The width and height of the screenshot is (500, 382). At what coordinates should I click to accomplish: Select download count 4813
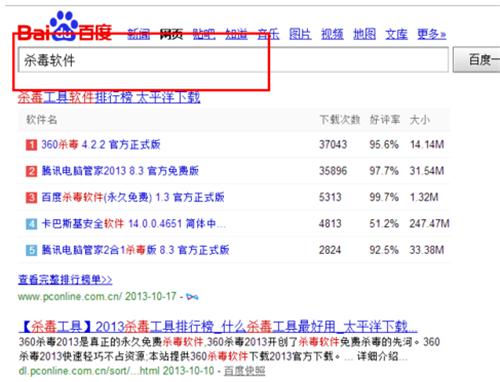tap(330, 223)
